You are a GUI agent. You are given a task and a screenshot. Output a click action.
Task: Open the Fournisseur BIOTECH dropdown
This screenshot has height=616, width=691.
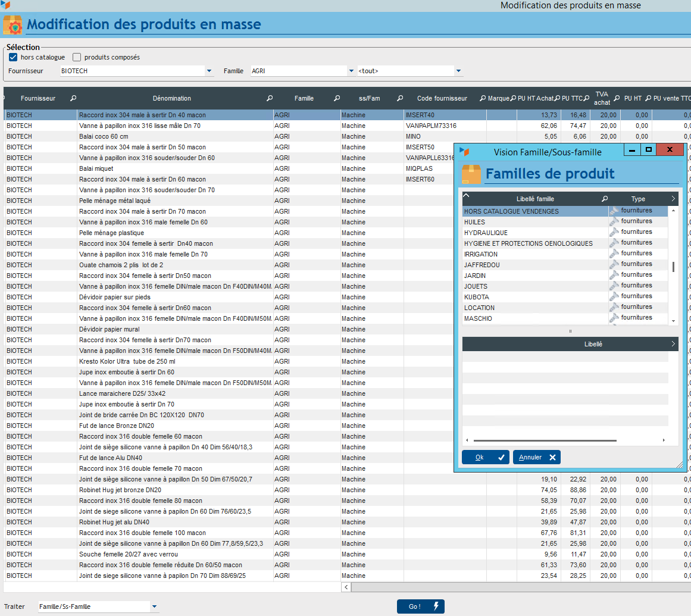coord(210,71)
